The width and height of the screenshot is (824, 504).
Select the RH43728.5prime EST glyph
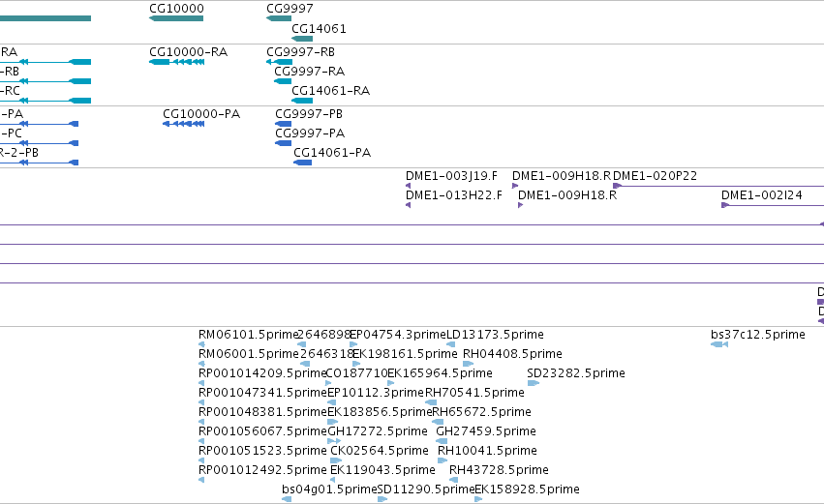coord(453,480)
